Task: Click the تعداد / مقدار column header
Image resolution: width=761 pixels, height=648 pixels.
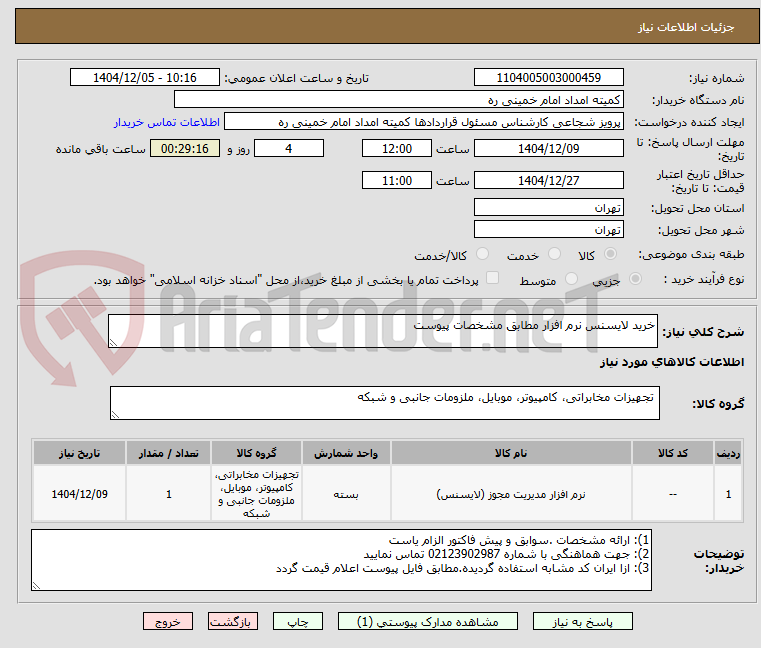Action: 168,453
